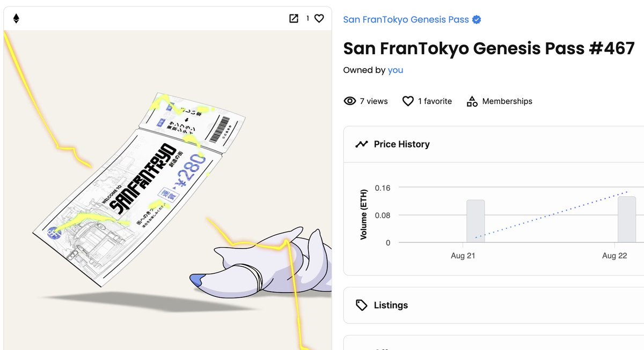Click the "0.08" volume axis value
The height and width of the screenshot is (350, 644).
point(382,215)
